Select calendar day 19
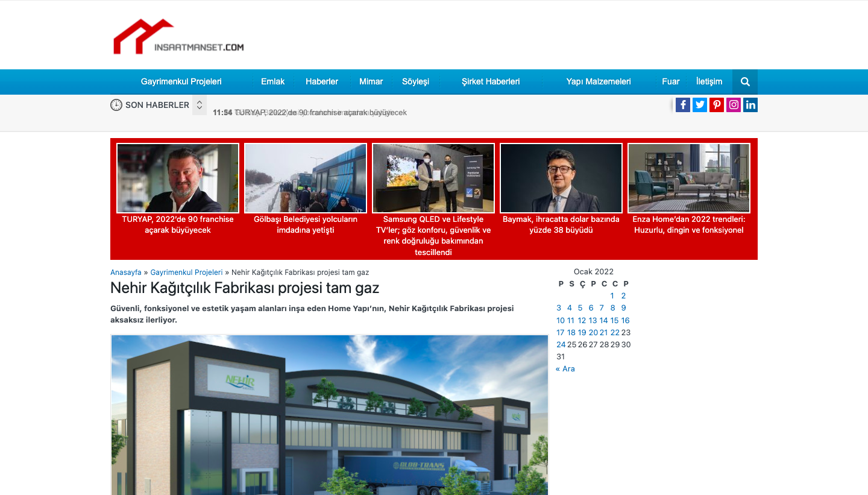The image size is (868, 495). 582,333
